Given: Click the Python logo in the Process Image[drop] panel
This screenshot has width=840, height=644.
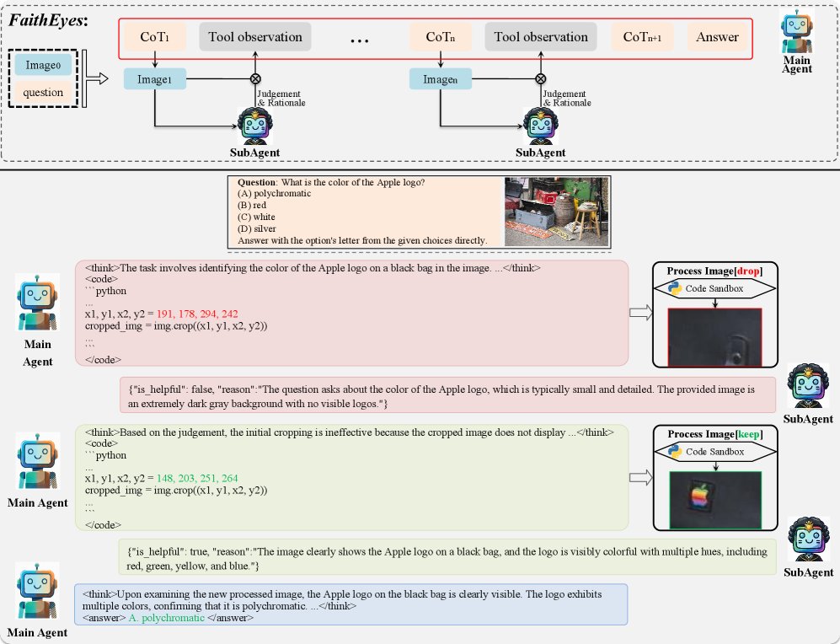Looking at the screenshot, I should pos(675,288).
